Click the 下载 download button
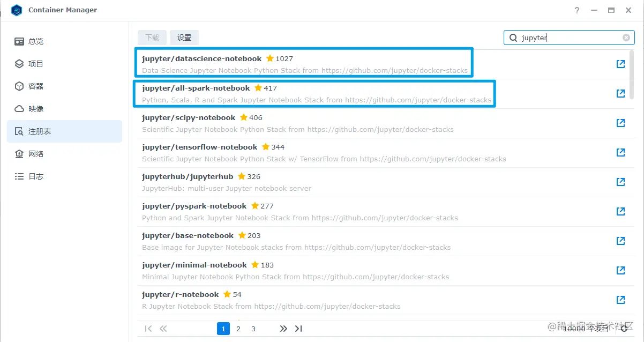This screenshot has width=644, height=342. tap(152, 38)
